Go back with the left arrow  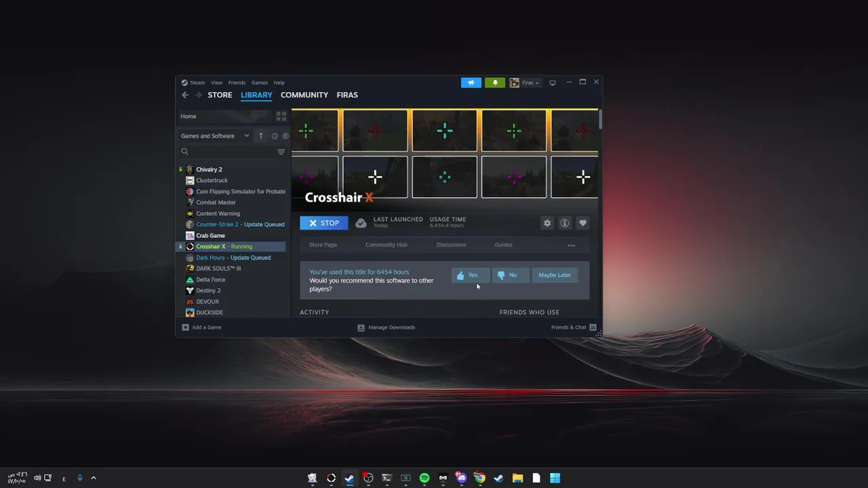click(185, 95)
